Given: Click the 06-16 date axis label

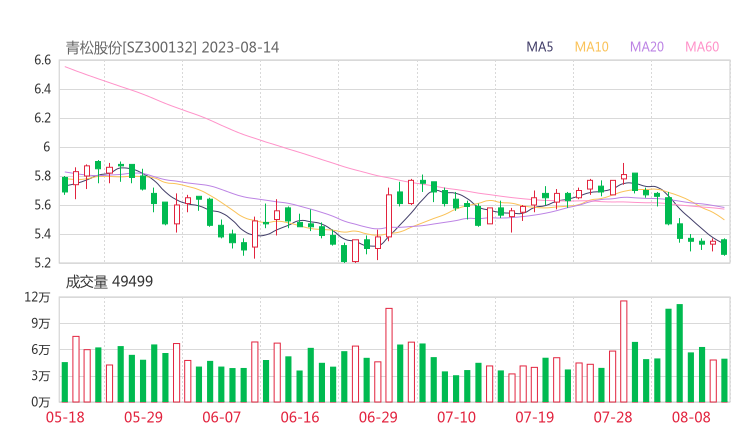Looking at the screenshot, I should click(300, 417).
